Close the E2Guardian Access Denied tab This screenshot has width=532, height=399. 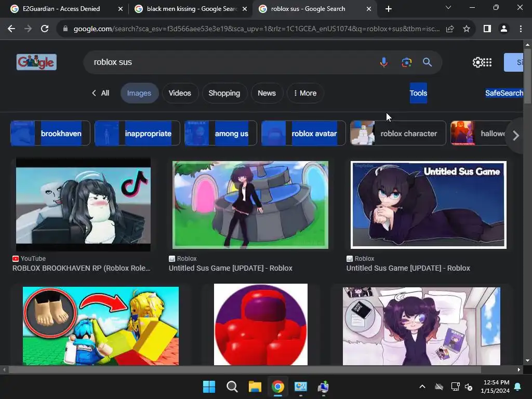point(121,9)
